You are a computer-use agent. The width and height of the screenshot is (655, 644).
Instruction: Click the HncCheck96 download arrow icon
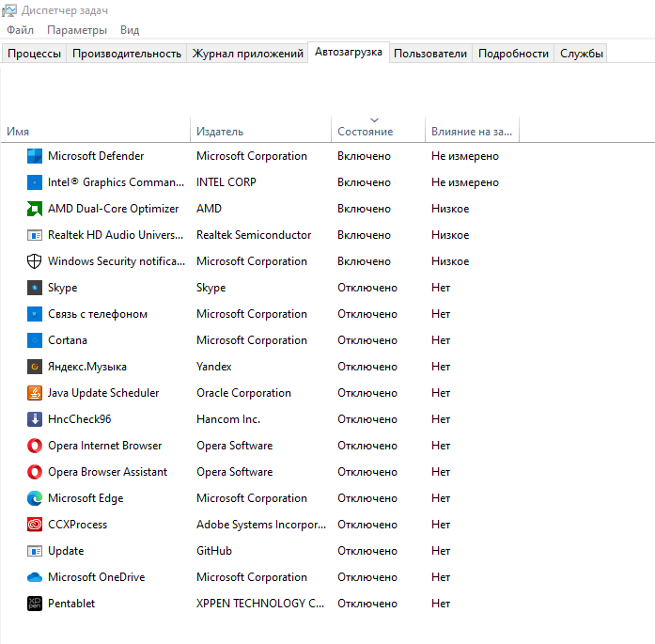point(34,419)
